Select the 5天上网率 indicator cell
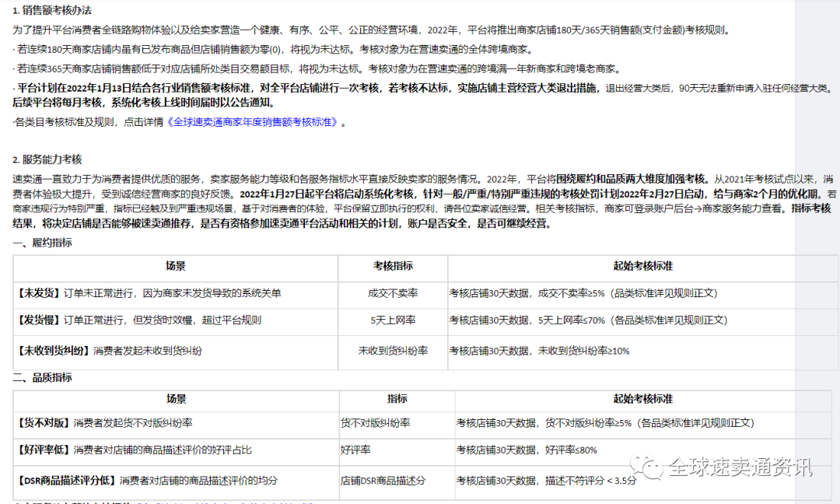Screen dimensions: 840x504 (393, 320)
